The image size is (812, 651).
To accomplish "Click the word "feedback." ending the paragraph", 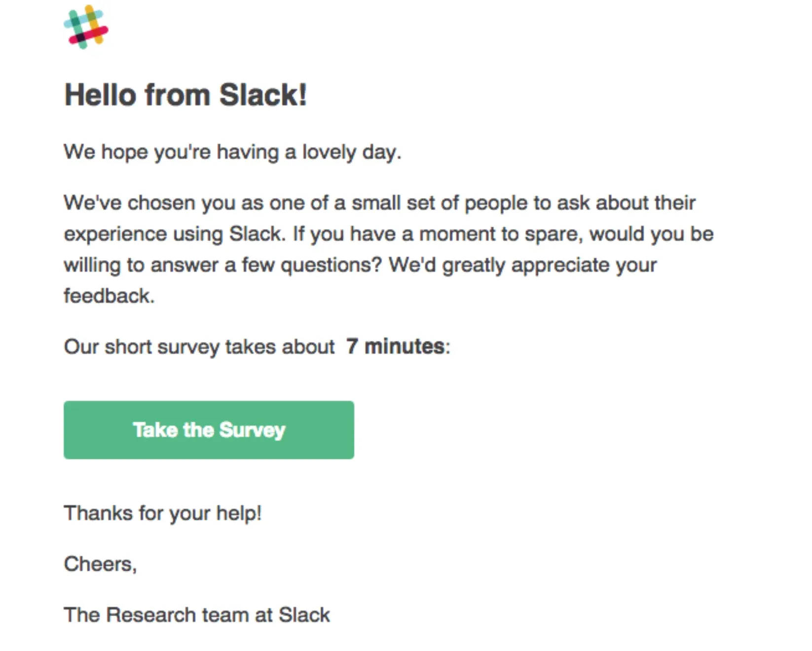I will tap(109, 296).
